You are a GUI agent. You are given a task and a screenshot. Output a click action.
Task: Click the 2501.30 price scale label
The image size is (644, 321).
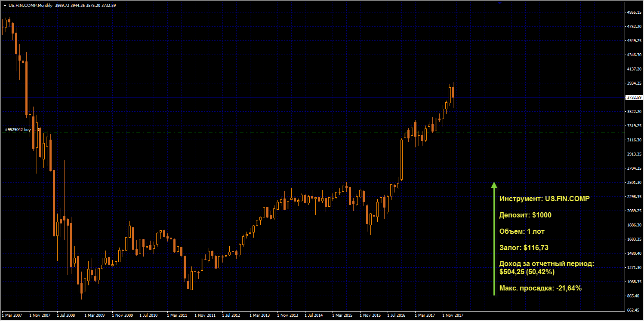(634, 183)
